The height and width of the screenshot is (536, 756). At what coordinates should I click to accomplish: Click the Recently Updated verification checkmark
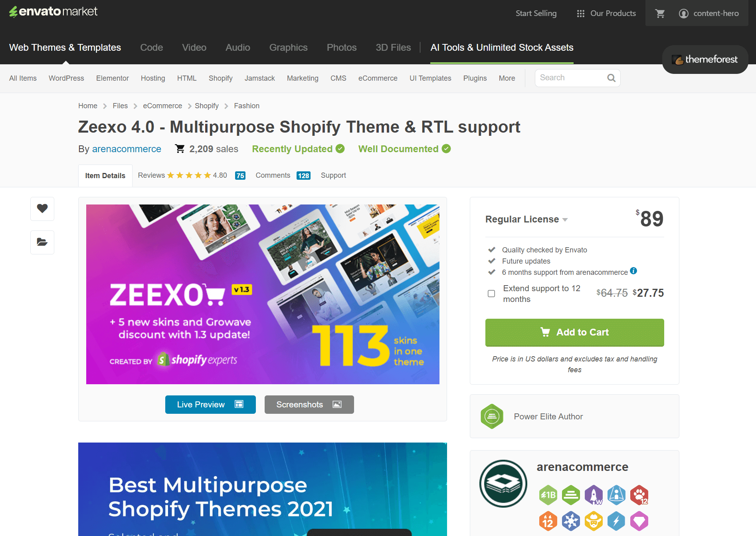click(x=340, y=149)
